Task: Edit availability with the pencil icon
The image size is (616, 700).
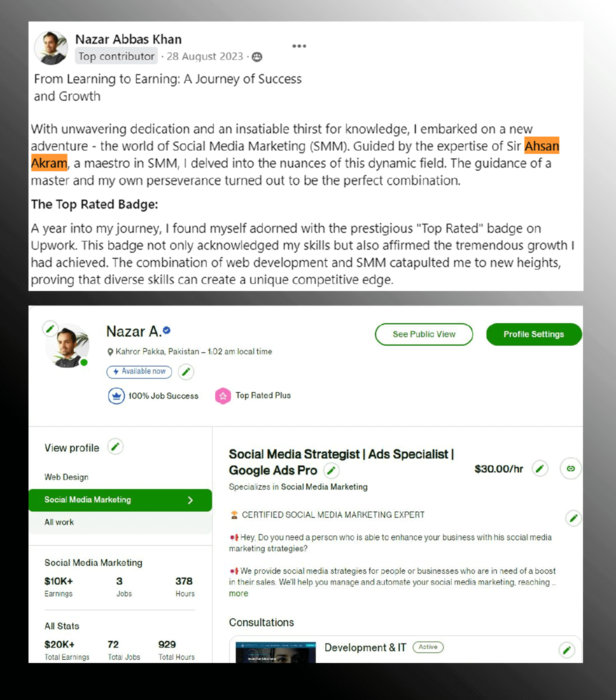Action: (x=186, y=371)
